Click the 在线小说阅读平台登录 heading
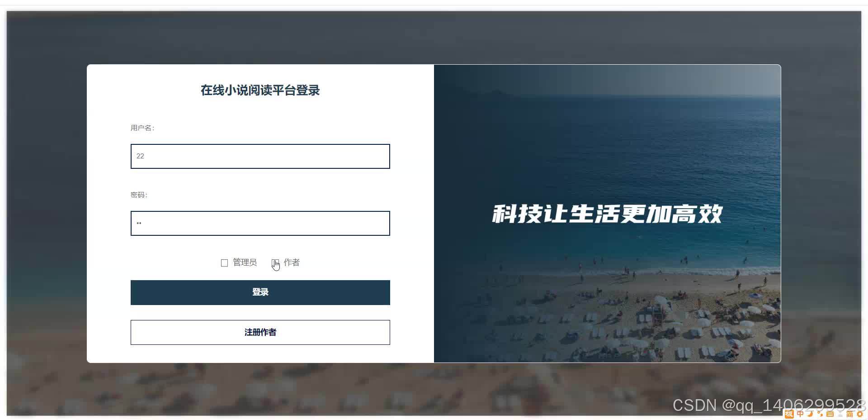The width and height of the screenshot is (868, 420). [x=260, y=90]
